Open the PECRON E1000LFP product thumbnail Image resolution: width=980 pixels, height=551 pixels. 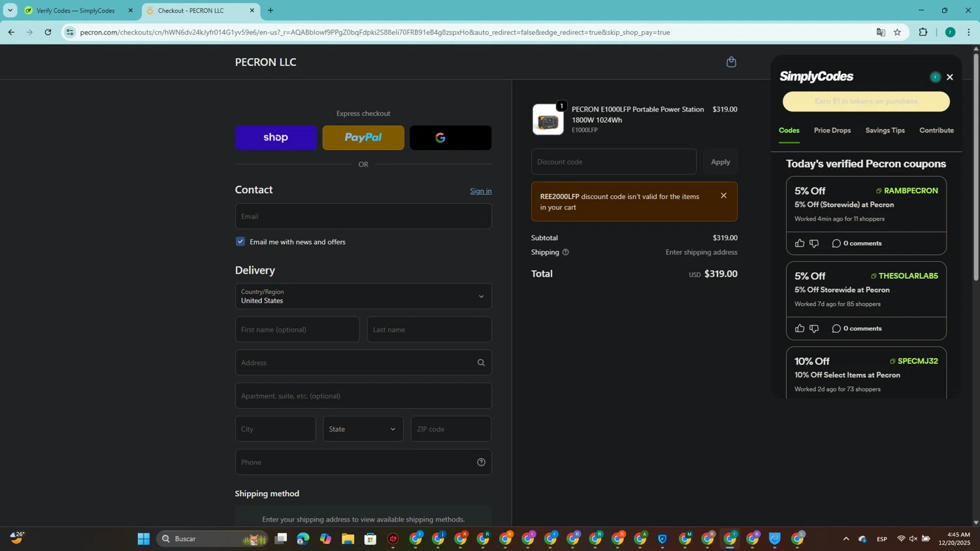click(x=548, y=119)
